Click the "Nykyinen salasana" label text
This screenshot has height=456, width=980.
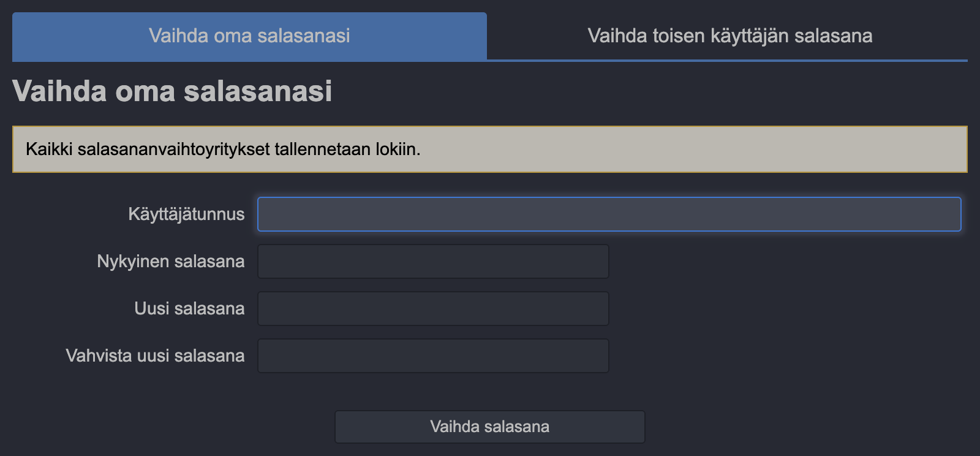click(x=170, y=262)
